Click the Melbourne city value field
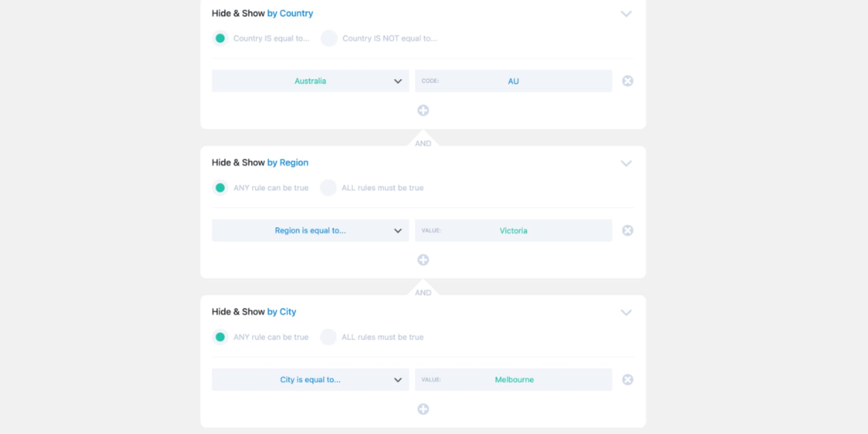Image resolution: width=868 pixels, height=434 pixels. pyautogui.click(x=513, y=380)
